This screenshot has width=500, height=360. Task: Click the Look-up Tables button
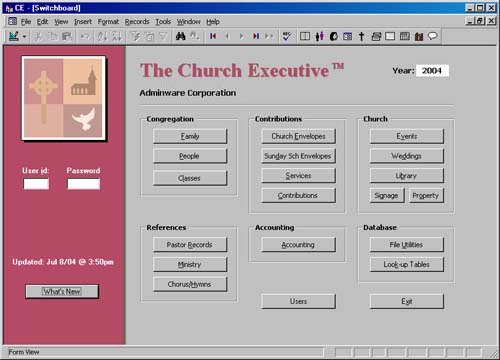[x=407, y=264]
